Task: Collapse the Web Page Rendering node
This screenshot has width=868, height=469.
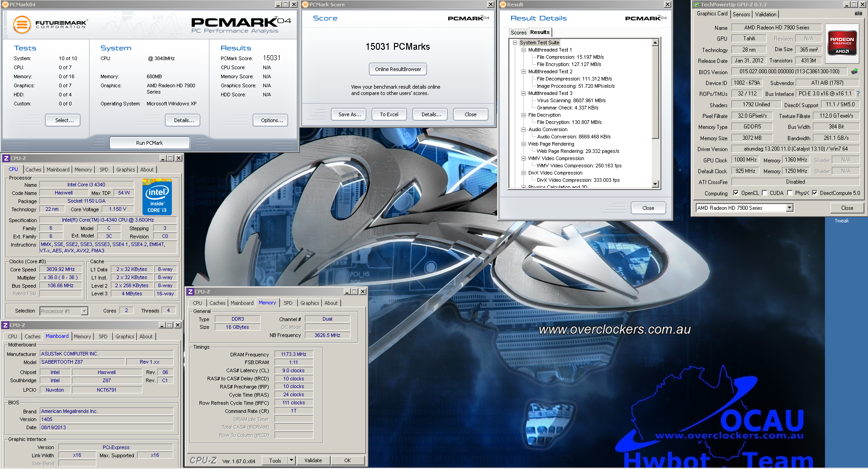Action: pos(523,144)
